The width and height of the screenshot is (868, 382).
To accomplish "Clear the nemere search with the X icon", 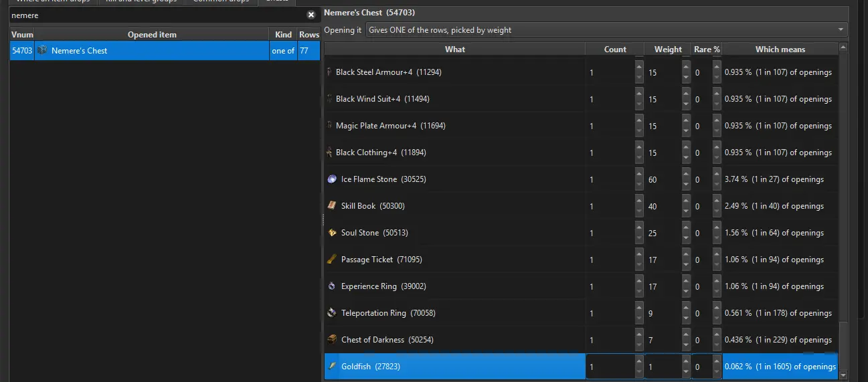I will pos(311,15).
